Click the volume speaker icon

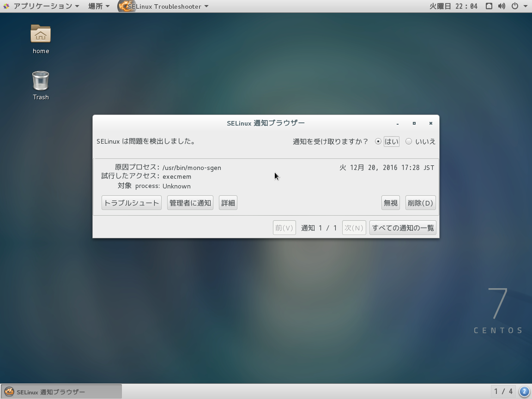point(502,6)
